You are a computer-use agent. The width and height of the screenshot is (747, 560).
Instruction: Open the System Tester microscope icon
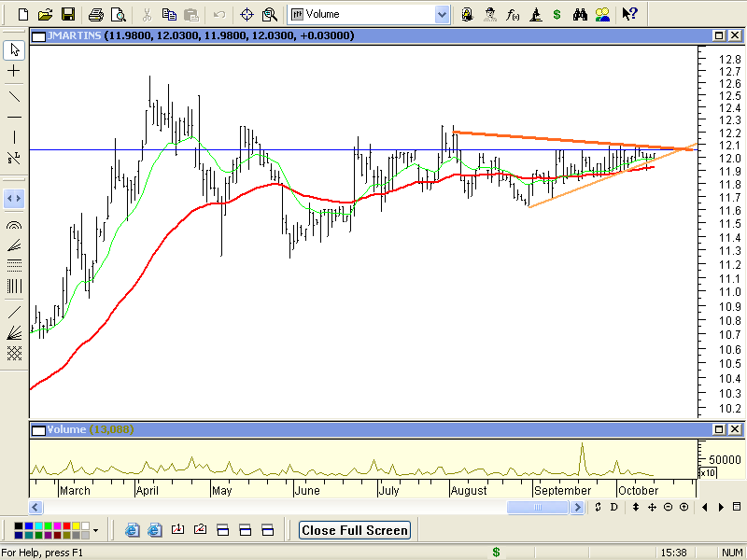point(535,15)
